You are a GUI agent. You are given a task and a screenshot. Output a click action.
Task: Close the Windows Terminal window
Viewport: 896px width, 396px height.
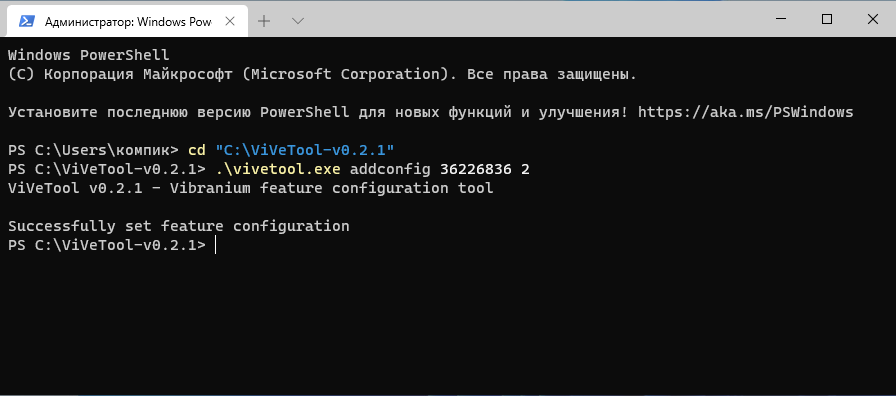872,19
